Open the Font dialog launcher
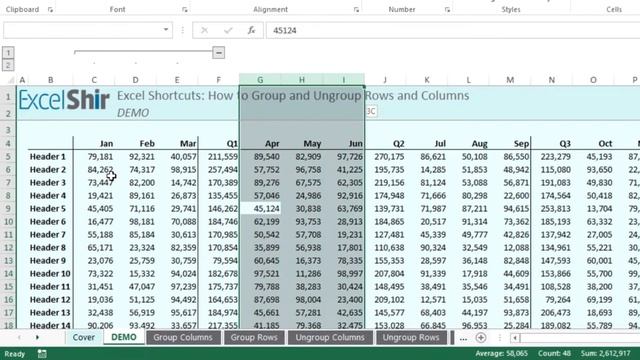This screenshot has width=640, height=360. pos(184,9)
